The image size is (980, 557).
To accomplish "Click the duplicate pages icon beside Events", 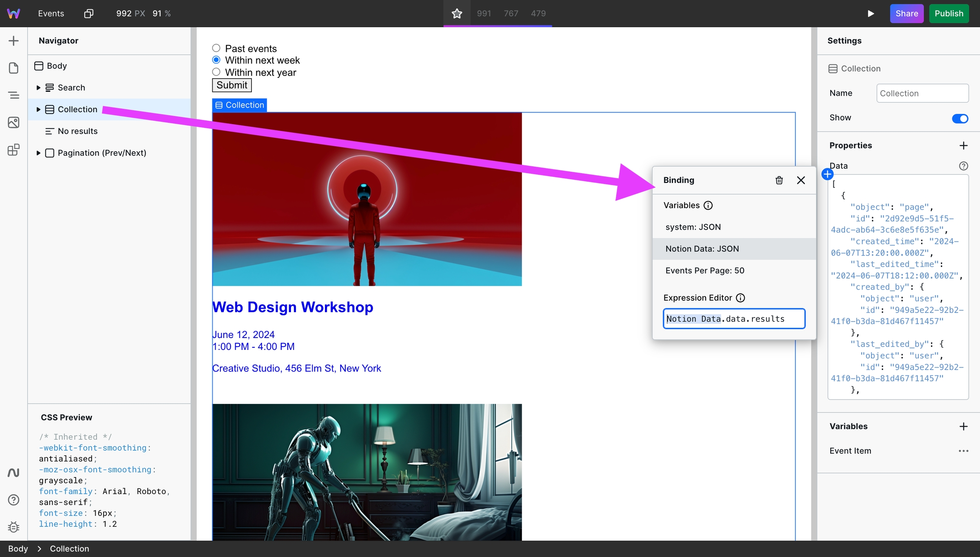I will click(x=88, y=14).
